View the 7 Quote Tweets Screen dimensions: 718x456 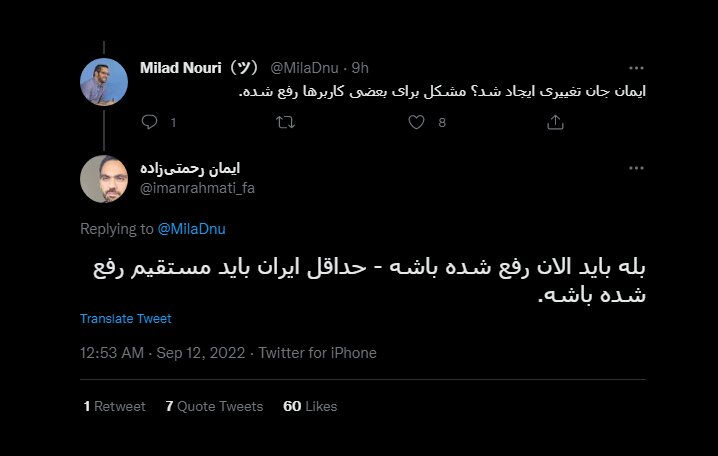[214, 406]
